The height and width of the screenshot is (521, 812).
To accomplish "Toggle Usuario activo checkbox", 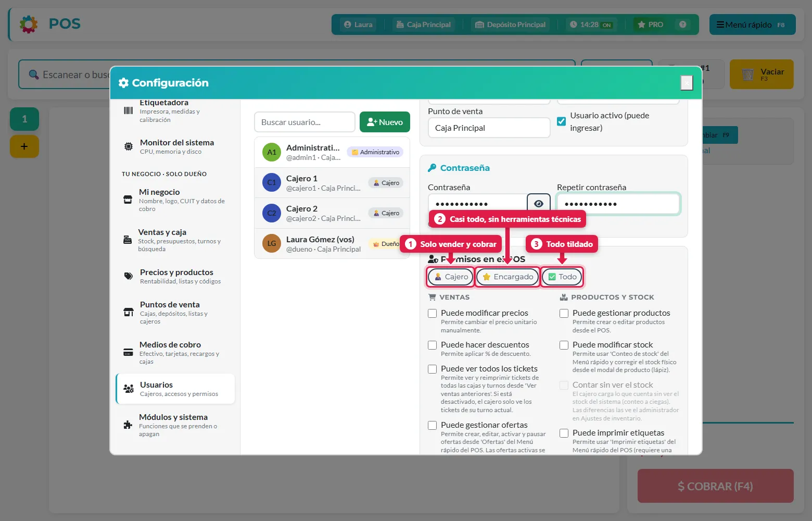I will (562, 121).
